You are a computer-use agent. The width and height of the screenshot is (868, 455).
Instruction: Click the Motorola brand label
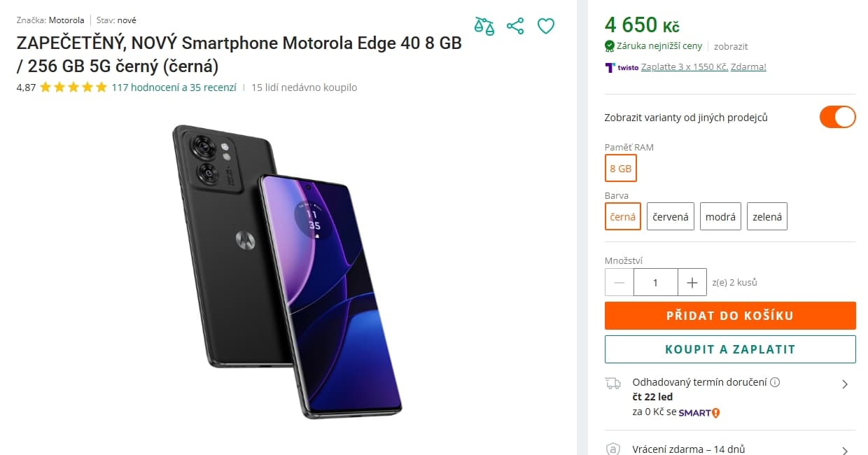tap(66, 20)
